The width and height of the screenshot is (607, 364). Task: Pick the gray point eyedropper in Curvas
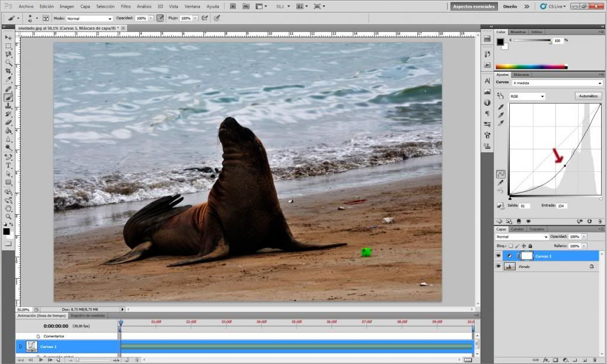point(501,115)
